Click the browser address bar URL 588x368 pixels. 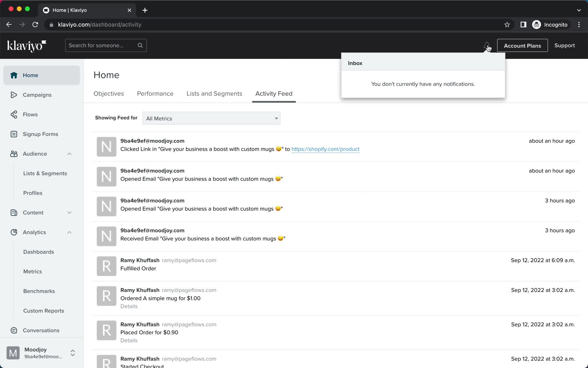[x=100, y=25]
